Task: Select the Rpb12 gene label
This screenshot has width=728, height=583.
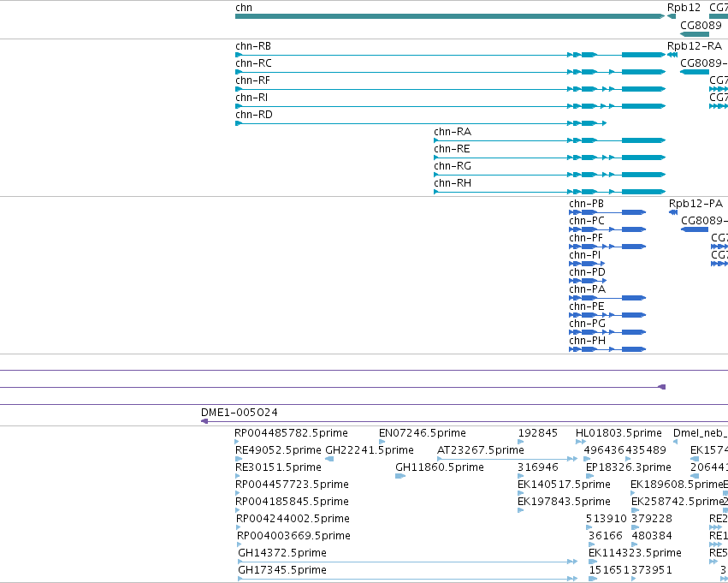Action: (684, 8)
